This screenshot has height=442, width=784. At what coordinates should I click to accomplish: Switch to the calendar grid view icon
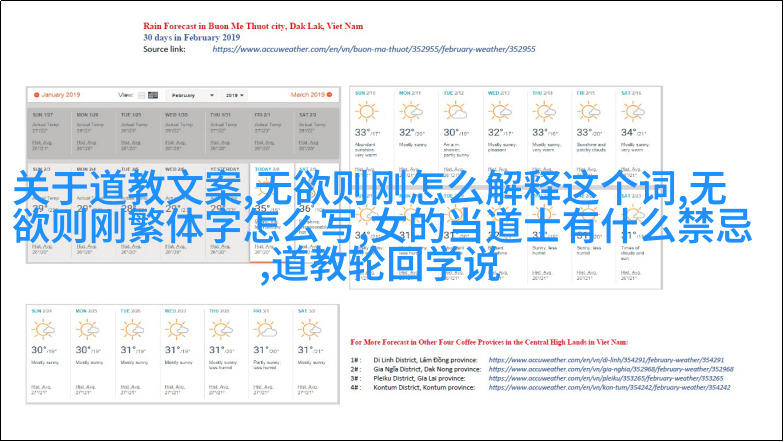coord(152,95)
